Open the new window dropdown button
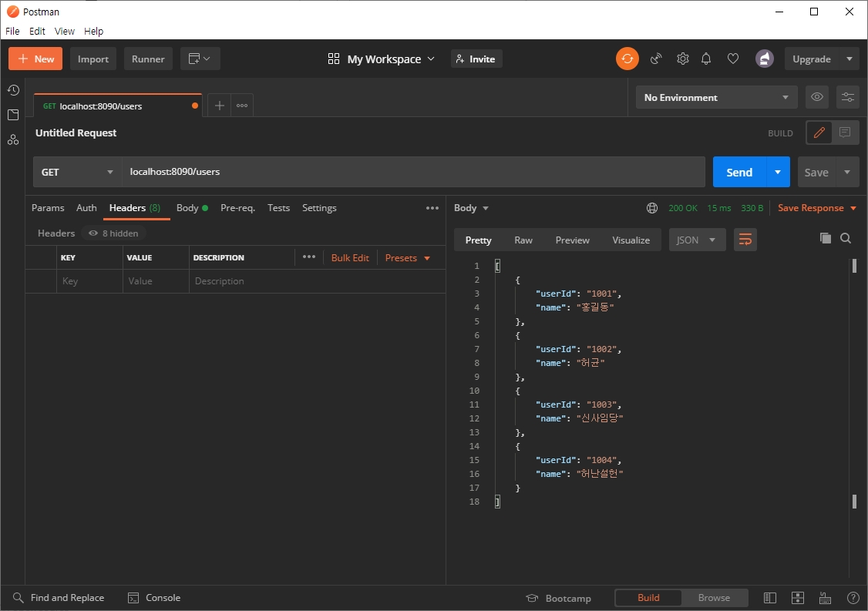This screenshot has width=868, height=611. pyautogui.click(x=200, y=59)
